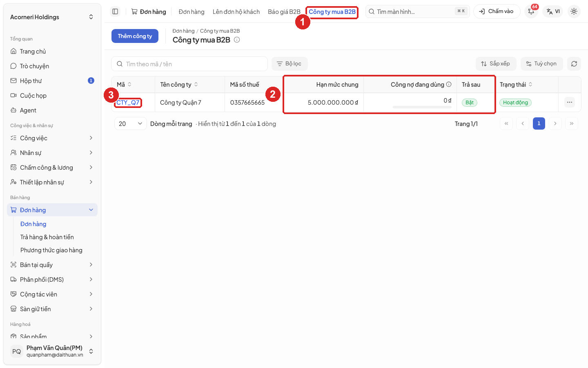Open Cuộc họp meetings in sidebar
This screenshot has width=588, height=368.
coord(52,96)
